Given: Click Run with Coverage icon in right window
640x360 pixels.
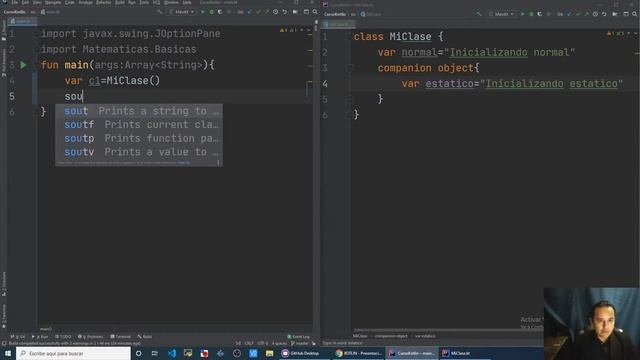Looking at the screenshot, I should point(540,14).
